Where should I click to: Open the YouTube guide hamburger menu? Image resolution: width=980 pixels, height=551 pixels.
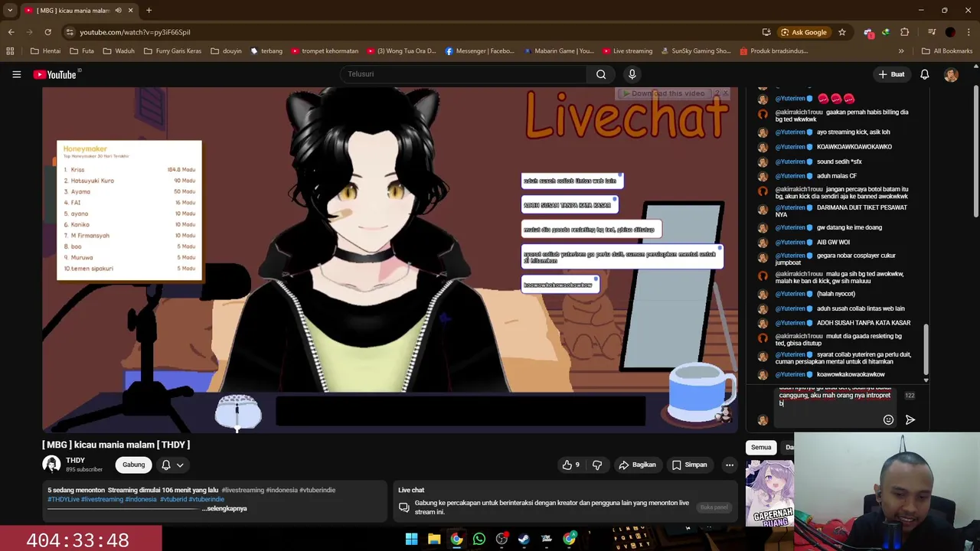[16, 74]
